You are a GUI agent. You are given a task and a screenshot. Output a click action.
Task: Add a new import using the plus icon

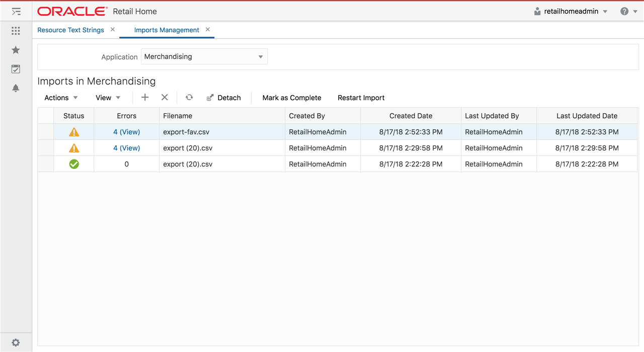[145, 97]
